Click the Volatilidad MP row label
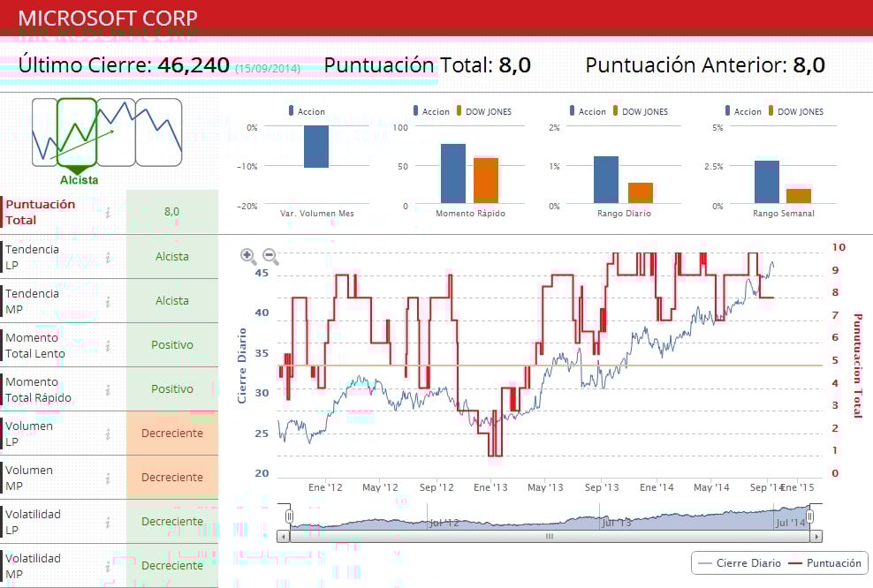 click(x=33, y=566)
